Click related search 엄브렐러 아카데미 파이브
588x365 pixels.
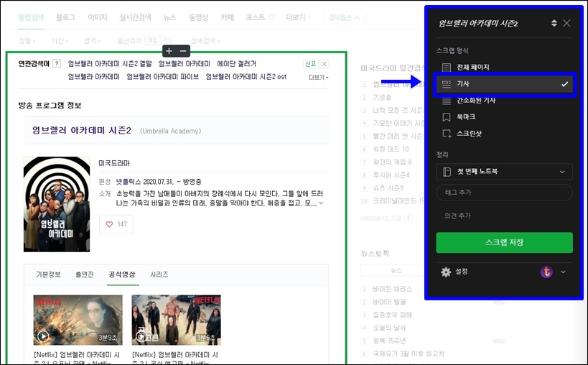tap(162, 77)
